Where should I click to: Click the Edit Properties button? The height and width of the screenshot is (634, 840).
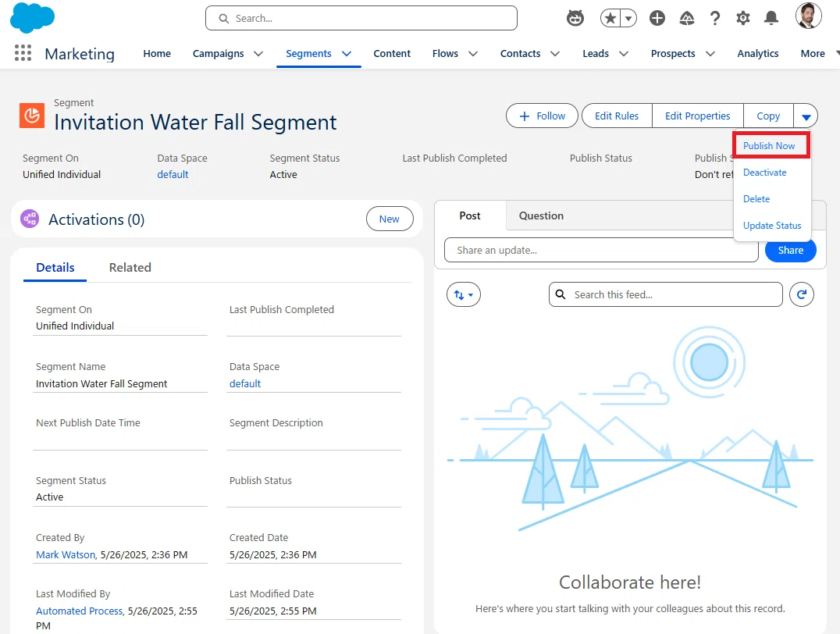coord(697,116)
